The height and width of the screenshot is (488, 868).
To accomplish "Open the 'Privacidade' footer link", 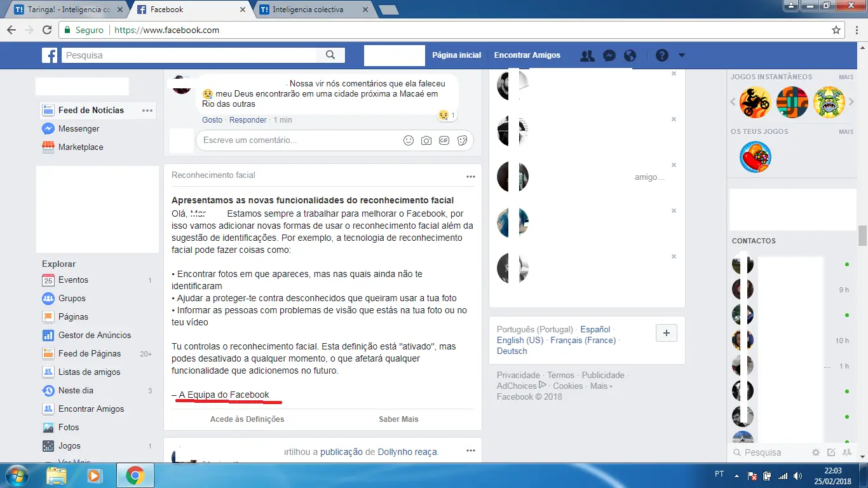I will click(x=519, y=376).
